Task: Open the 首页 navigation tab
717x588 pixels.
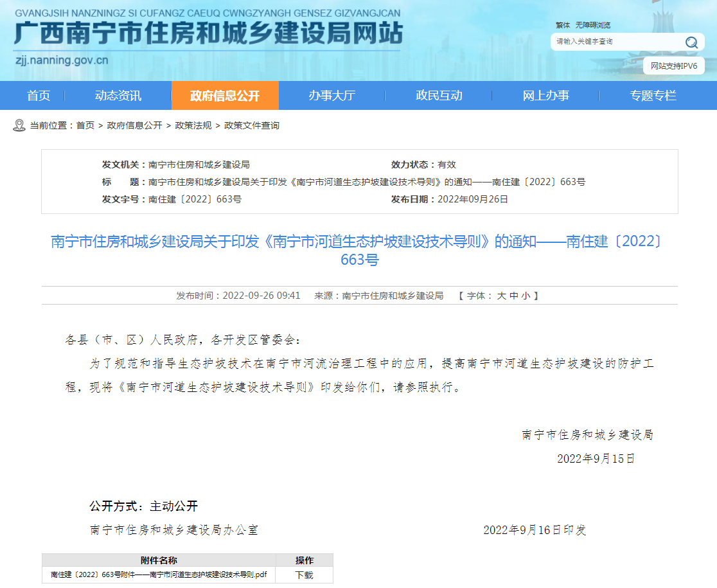Action: pos(39,96)
